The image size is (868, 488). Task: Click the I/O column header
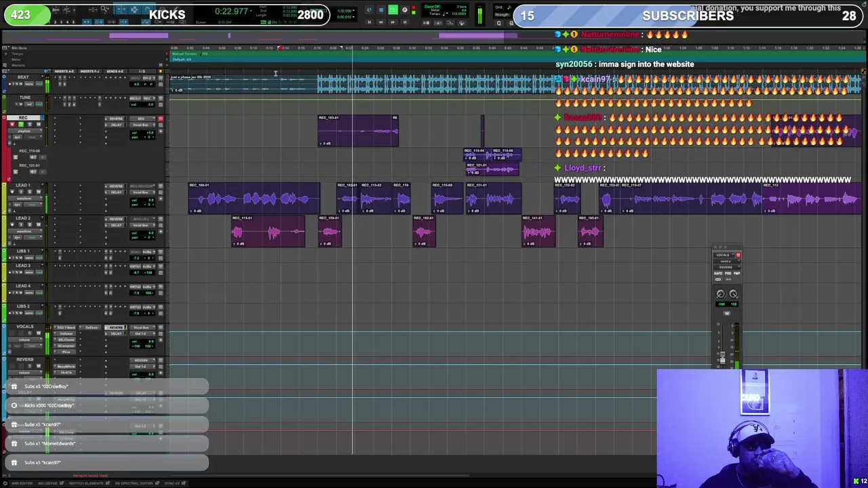pyautogui.click(x=142, y=71)
